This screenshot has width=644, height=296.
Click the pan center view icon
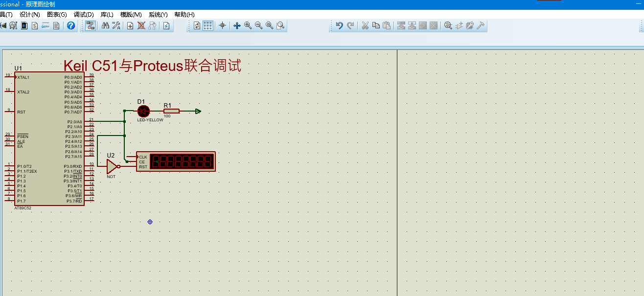(x=237, y=25)
